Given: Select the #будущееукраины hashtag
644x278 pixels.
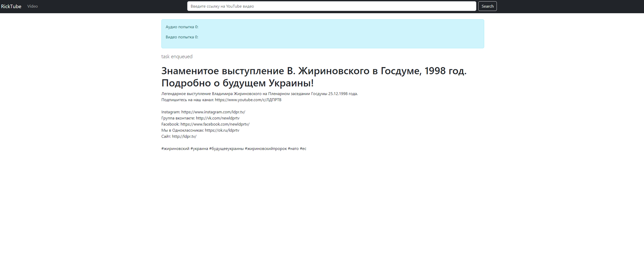Looking at the screenshot, I should (226, 149).
